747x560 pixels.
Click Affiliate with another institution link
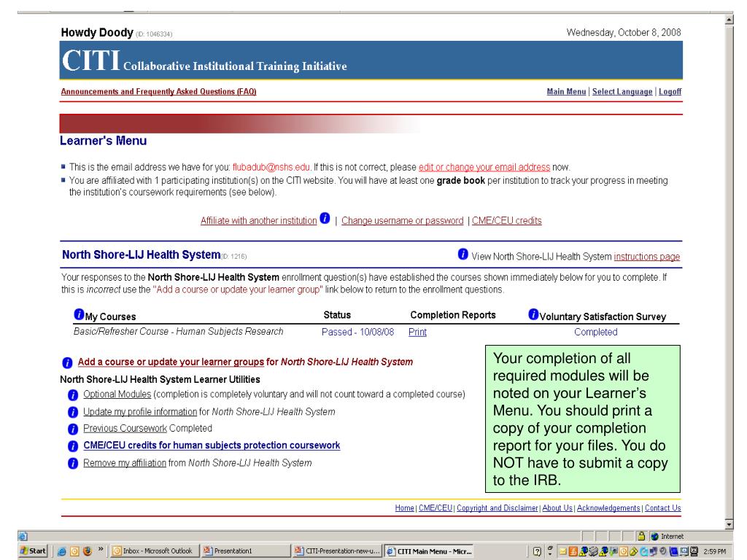point(259,220)
